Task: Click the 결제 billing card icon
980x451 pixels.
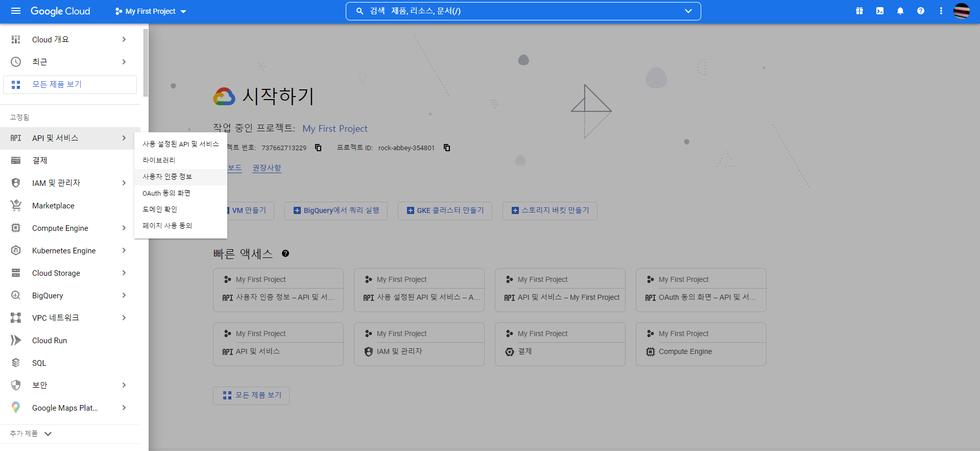Action: pyautogui.click(x=16, y=160)
